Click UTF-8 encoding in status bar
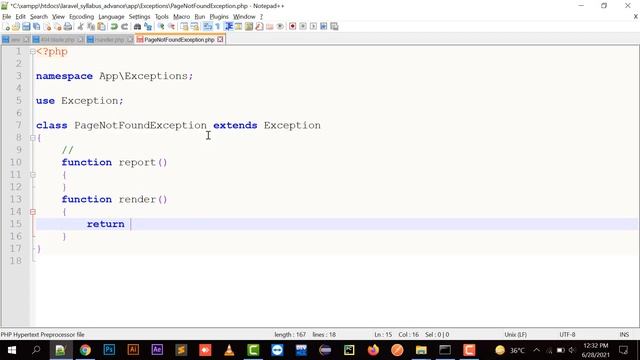 (x=567, y=335)
